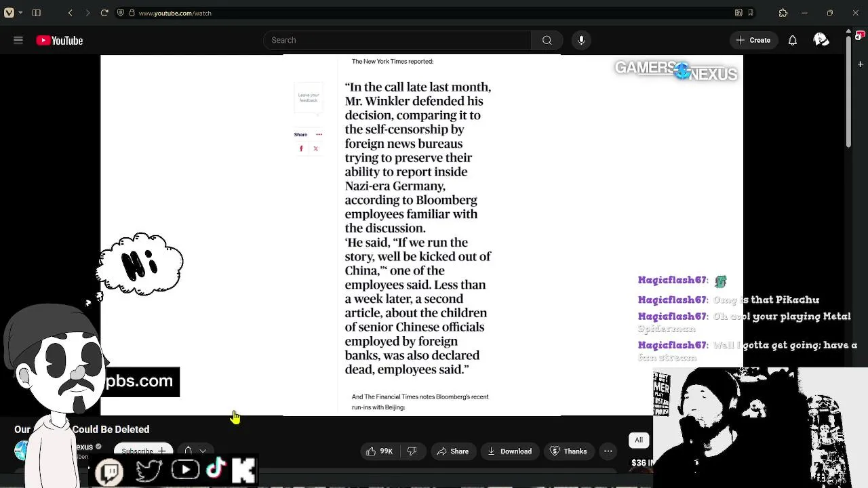The width and height of the screenshot is (868, 488).
Task: Like the video showing 99K
Action: pos(380,451)
